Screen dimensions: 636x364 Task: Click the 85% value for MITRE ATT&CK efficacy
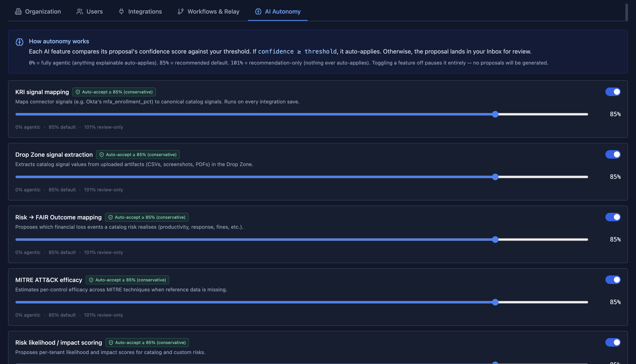[615, 302]
